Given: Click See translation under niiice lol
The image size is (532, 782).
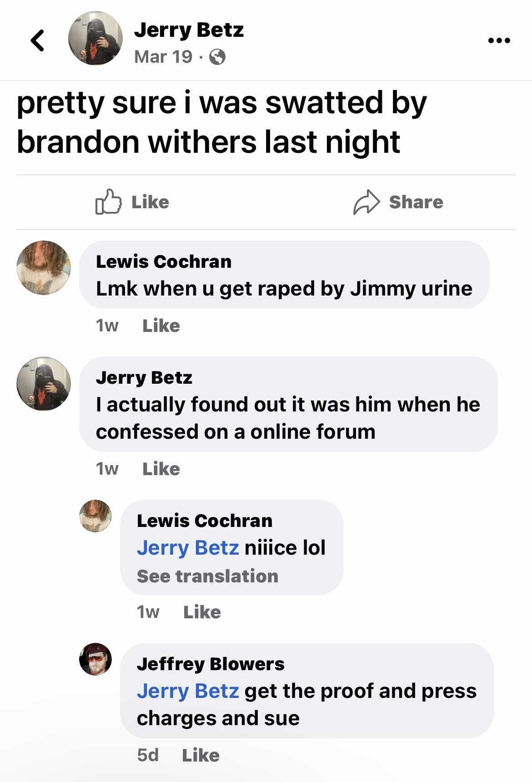Looking at the screenshot, I should [207, 576].
